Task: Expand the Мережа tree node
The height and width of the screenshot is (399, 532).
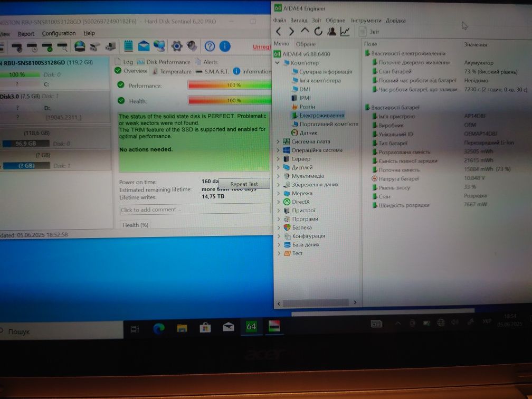Action: 278,193
